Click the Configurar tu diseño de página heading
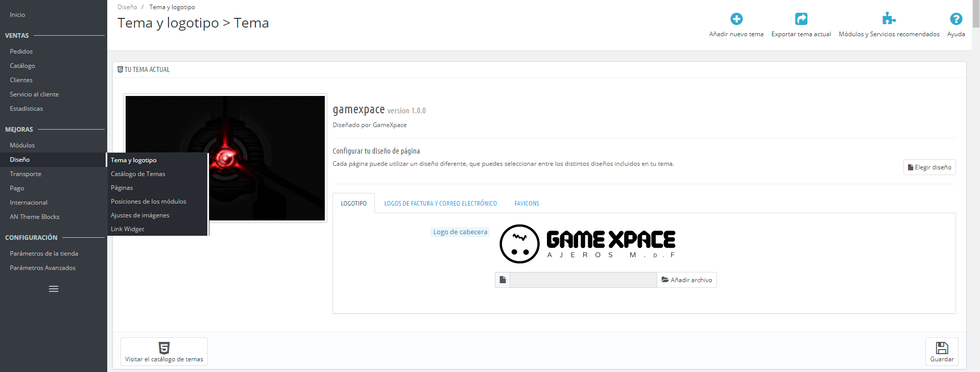This screenshot has height=372, width=980. click(x=376, y=151)
